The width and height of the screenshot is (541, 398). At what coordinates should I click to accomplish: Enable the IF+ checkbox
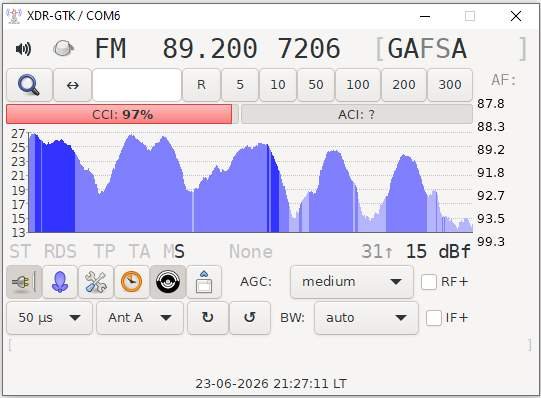434,318
